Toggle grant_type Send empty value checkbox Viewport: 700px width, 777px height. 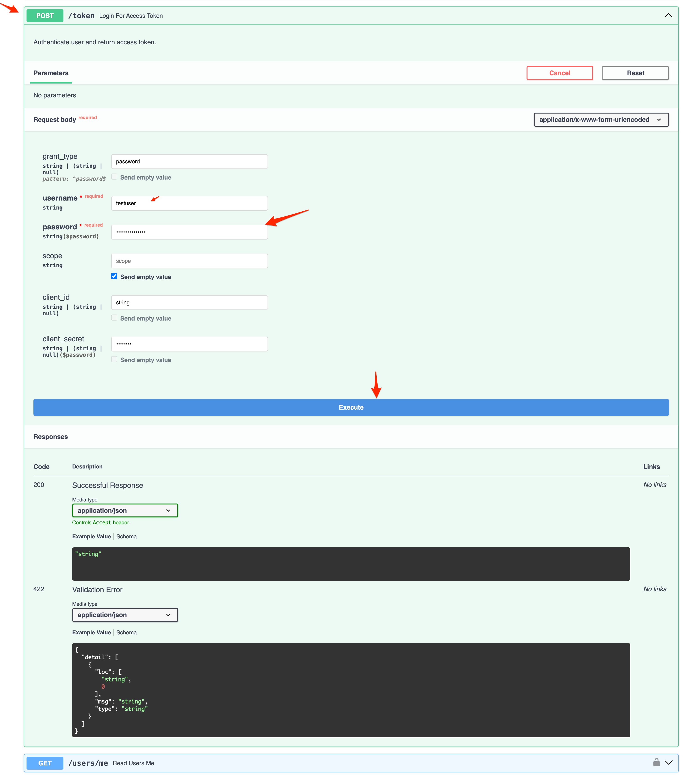(x=114, y=177)
